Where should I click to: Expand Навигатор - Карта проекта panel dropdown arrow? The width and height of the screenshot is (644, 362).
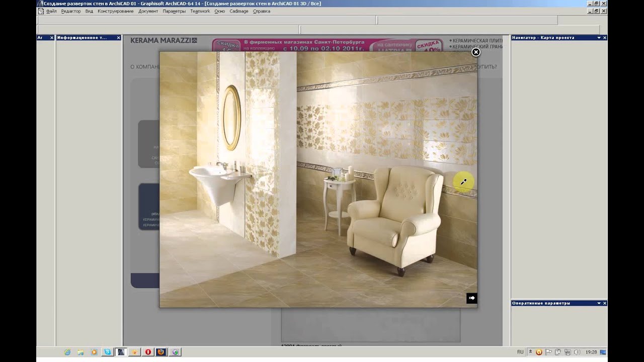(599, 38)
